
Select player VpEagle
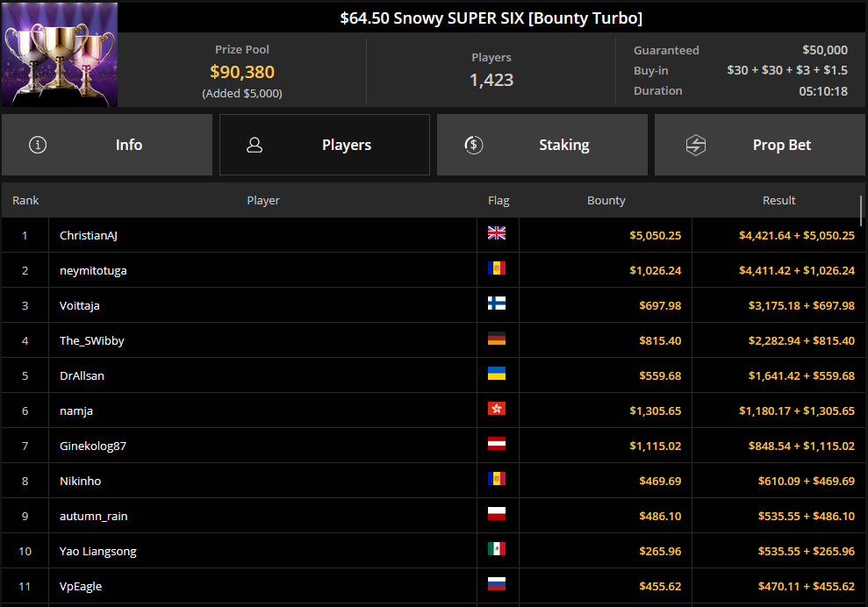[x=81, y=586]
